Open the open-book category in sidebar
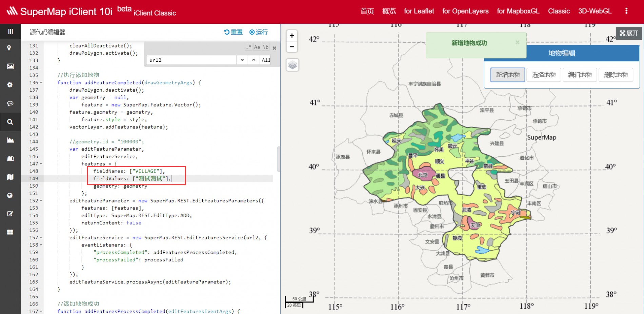The image size is (644, 314). click(11, 159)
